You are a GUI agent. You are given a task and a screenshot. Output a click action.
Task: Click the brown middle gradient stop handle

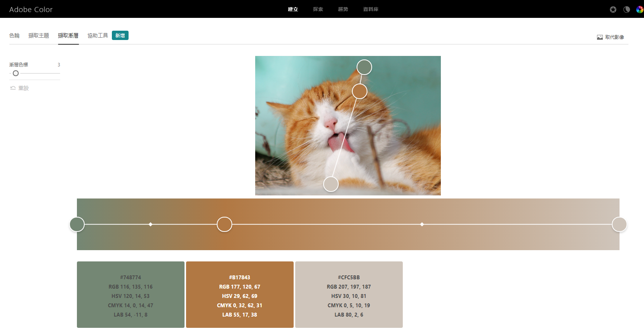225,224
